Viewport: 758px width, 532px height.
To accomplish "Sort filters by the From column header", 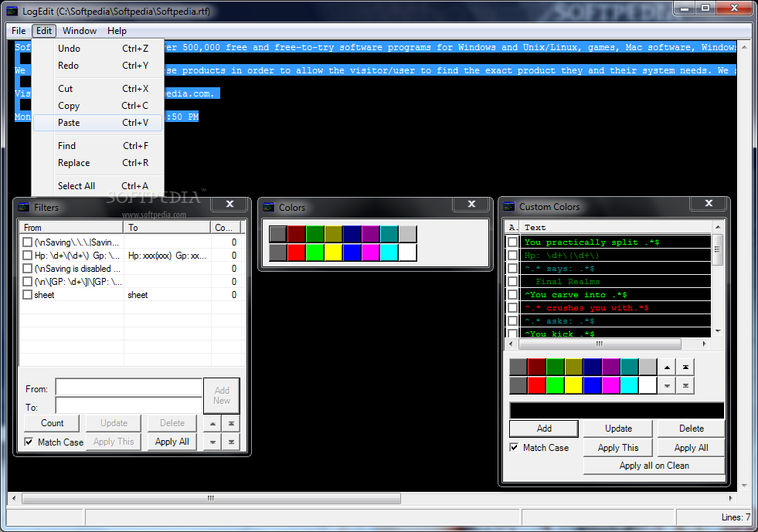I will coord(70,228).
